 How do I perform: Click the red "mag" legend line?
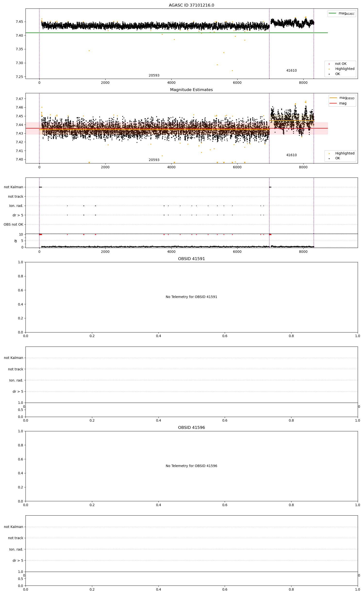point(333,103)
